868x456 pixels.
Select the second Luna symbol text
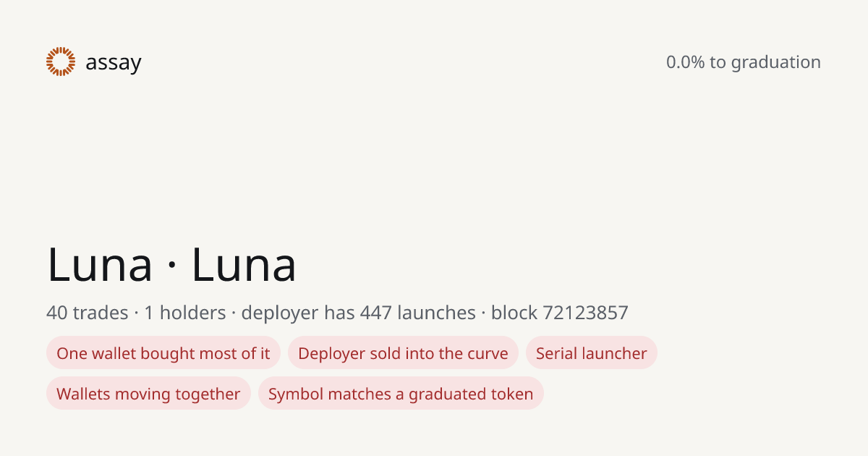[244, 264]
